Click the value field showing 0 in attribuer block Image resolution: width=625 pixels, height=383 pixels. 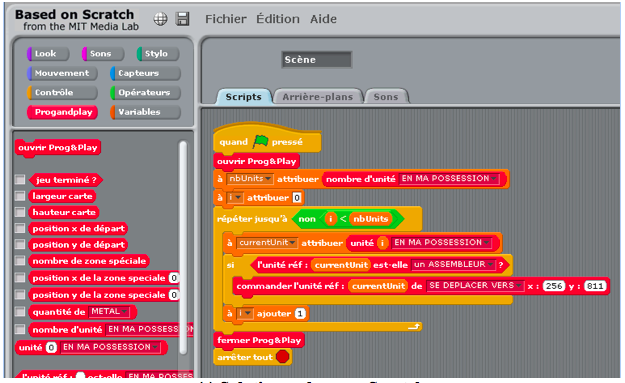click(x=297, y=198)
